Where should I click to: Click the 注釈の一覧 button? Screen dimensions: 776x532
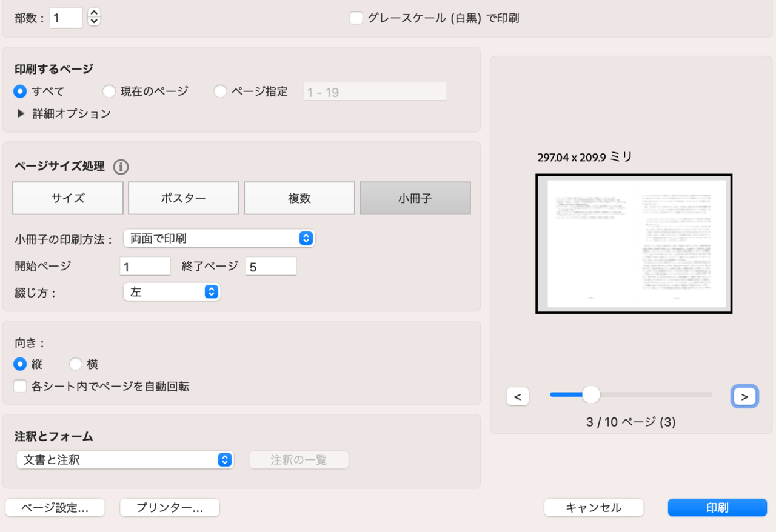tap(299, 460)
